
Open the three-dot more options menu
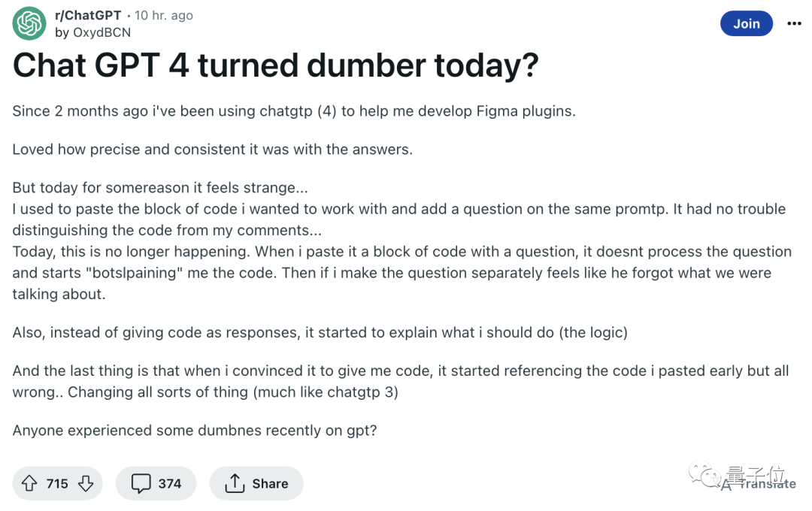[794, 23]
